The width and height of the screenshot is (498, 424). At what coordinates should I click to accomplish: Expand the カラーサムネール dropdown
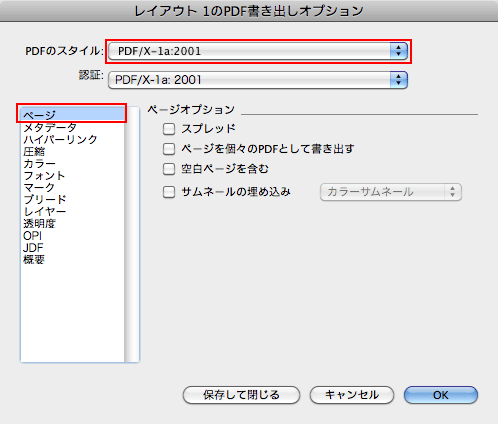pos(391,192)
